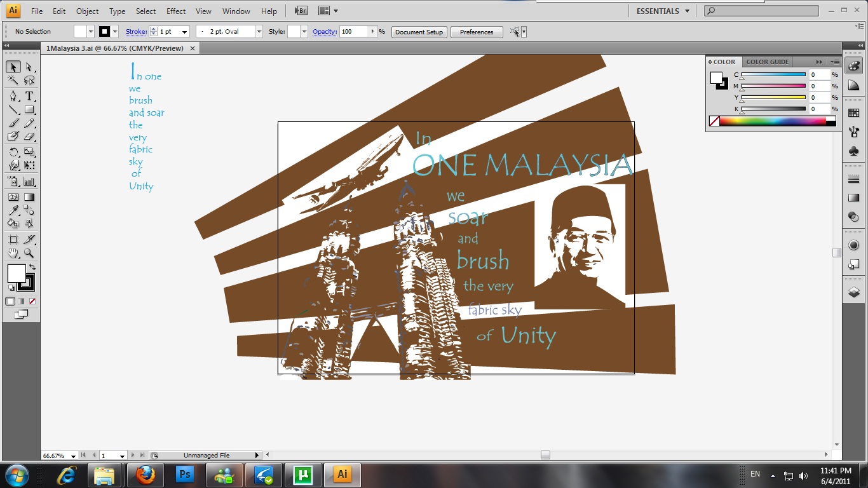Set paint mode to Gradient
Viewport: 868px width, 488px height.
[21, 301]
